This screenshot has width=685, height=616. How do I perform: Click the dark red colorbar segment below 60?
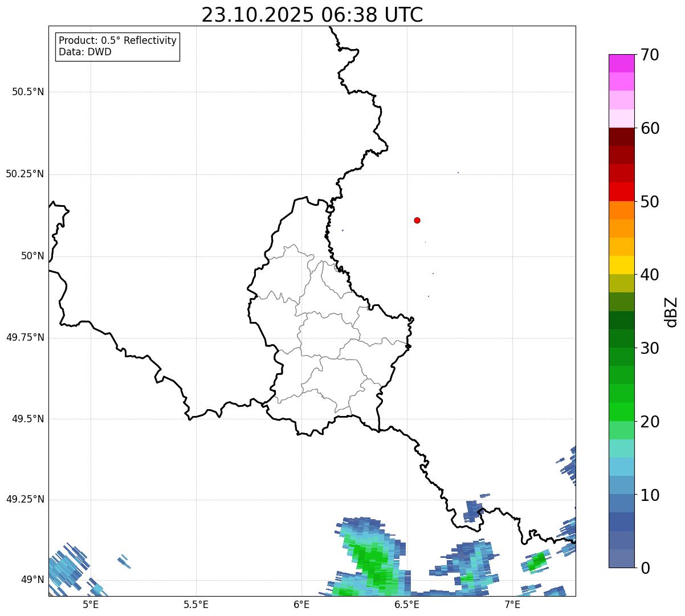pyautogui.click(x=621, y=137)
